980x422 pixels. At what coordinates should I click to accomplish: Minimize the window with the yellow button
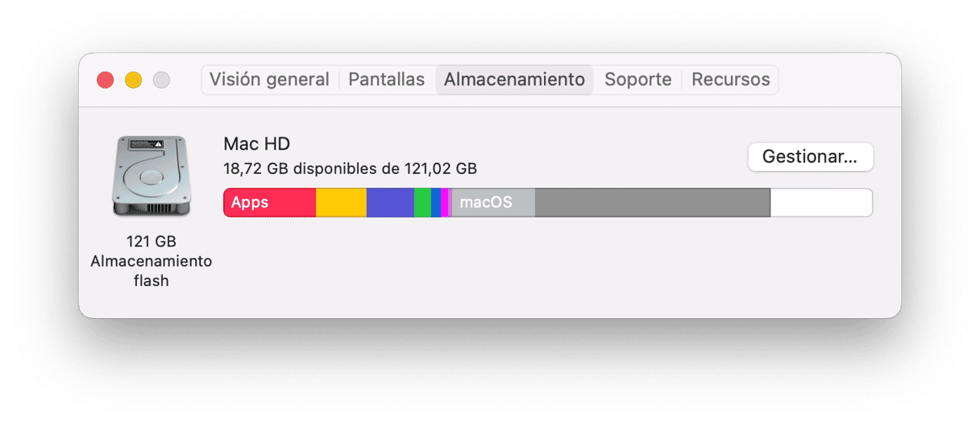[133, 80]
